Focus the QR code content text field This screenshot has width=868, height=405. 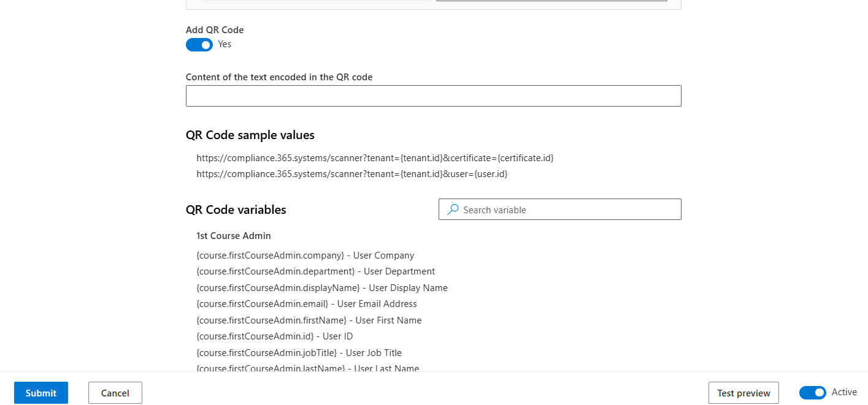click(433, 96)
